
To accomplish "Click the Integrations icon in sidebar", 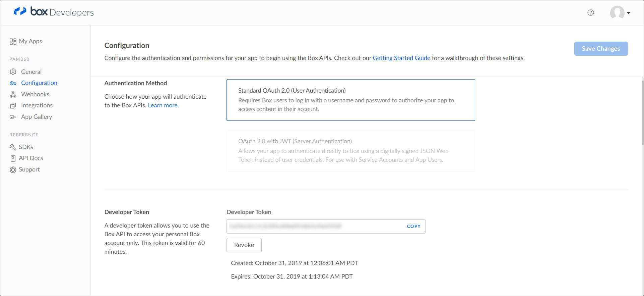I will pos(13,106).
